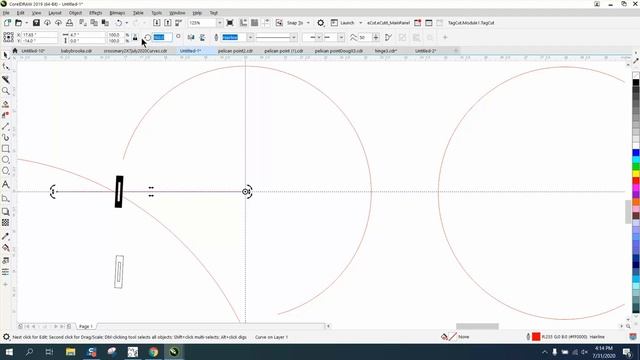Switch to the hinge3.cdr tab

click(x=386, y=51)
